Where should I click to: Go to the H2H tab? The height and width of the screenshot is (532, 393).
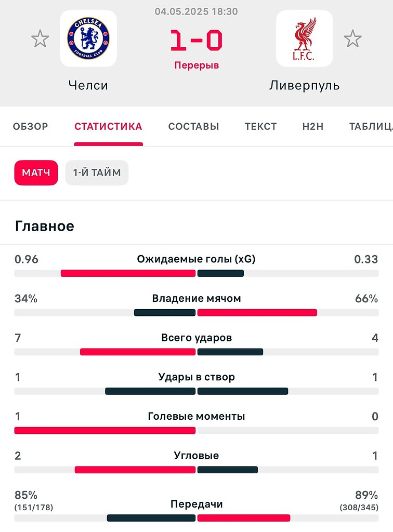point(312,127)
